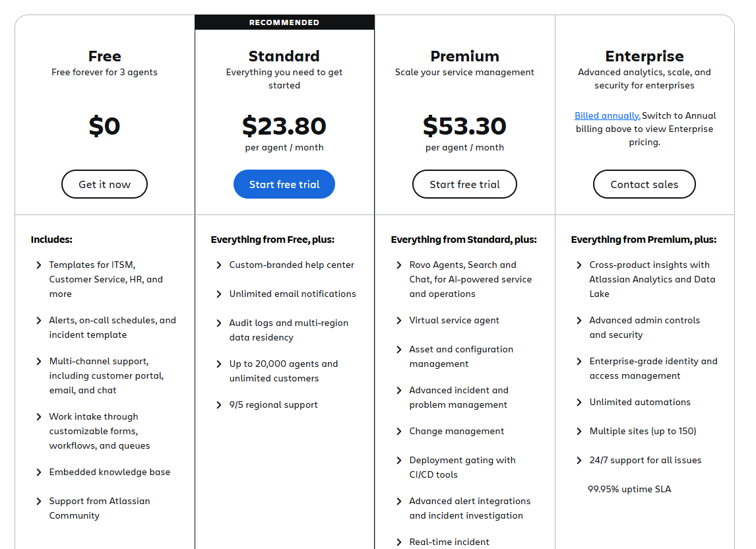Expand the Deployment gating with CI/CD chevron
756x549 pixels.
399,461
